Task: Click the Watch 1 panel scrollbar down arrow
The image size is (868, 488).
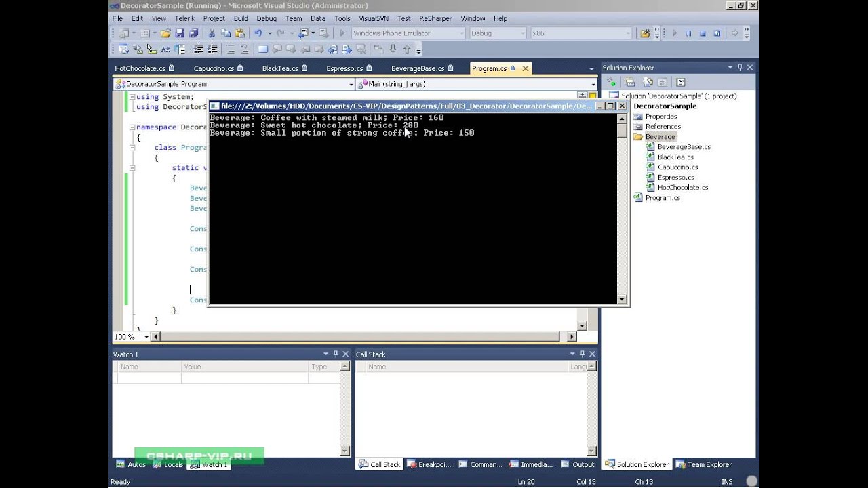Action: point(344,450)
